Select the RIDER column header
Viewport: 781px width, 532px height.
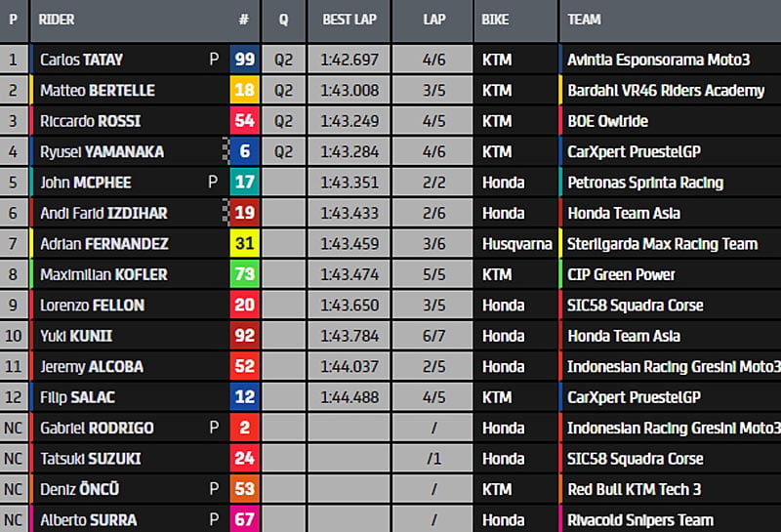point(57,20)
